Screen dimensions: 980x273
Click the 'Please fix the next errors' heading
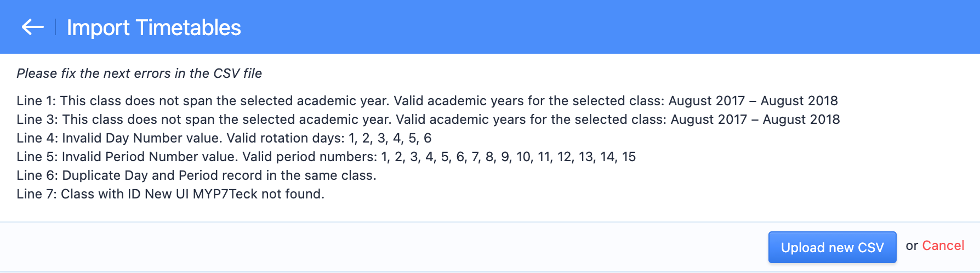point(139,73)
